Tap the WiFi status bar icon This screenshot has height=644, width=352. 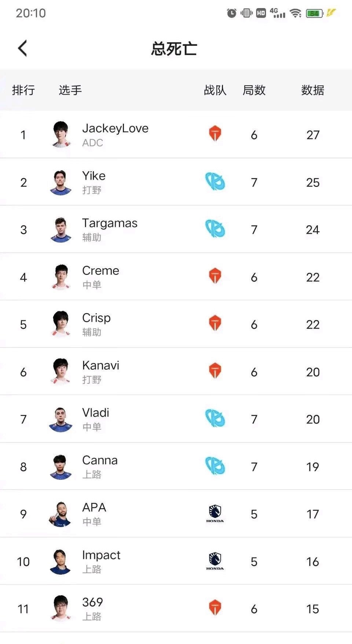(x=296, y=13)
